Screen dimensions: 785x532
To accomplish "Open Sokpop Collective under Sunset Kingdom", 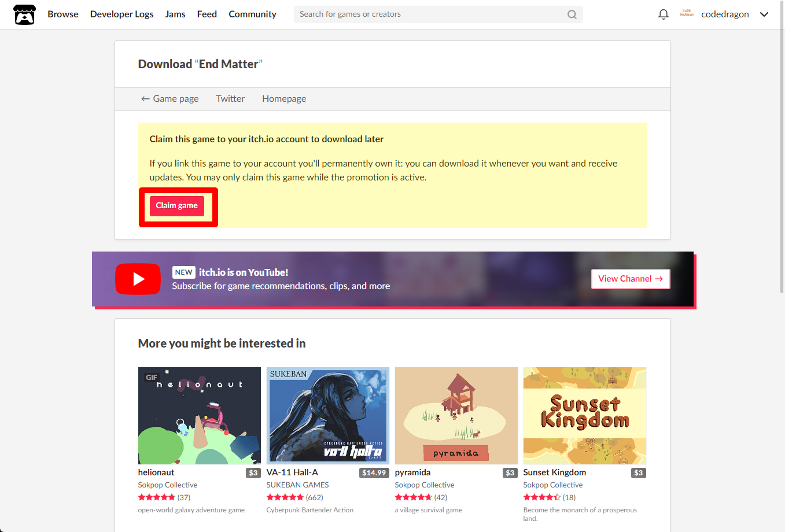I will coord(553,485).
